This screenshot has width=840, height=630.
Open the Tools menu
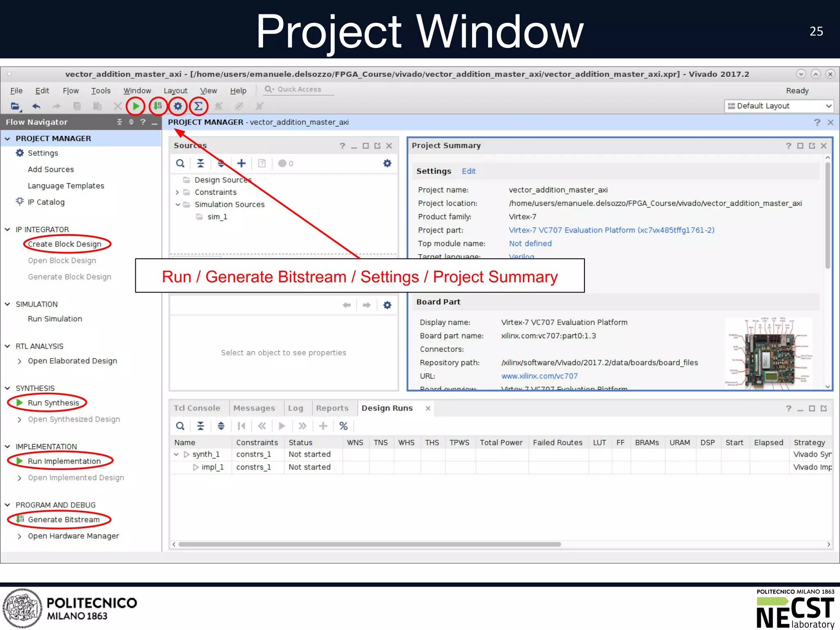click(x=101, y=91)
